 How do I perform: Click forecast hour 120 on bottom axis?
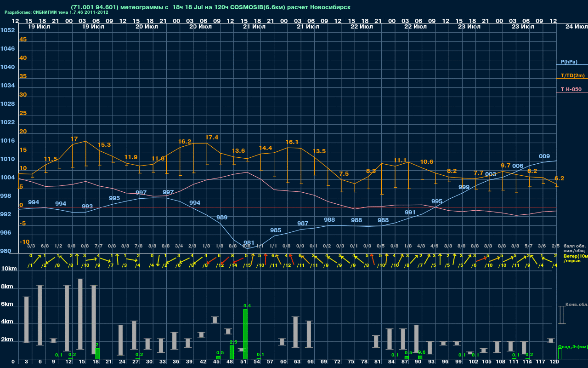tap(554, 362)
